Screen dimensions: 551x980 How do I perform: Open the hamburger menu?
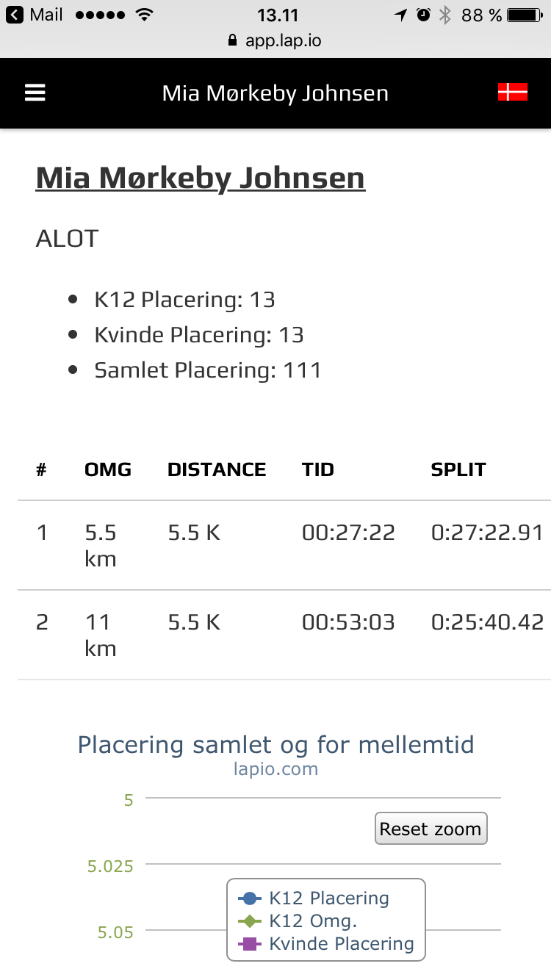coord(35,93)
